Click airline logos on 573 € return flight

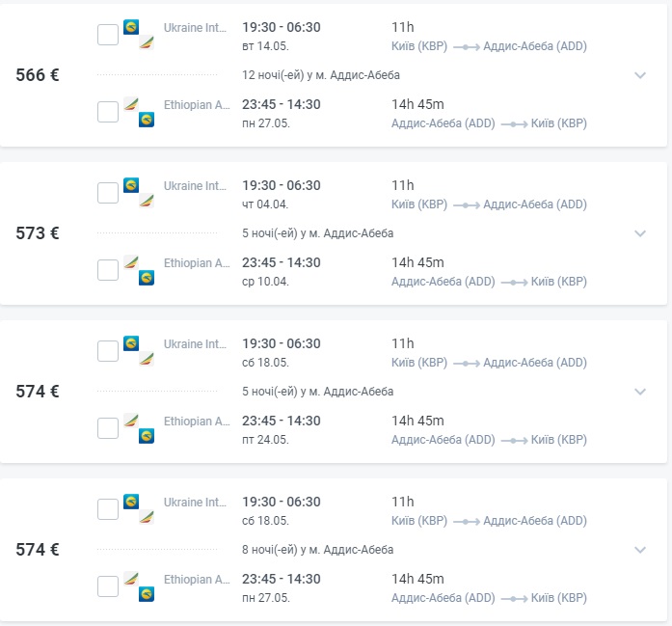point(139,270)
